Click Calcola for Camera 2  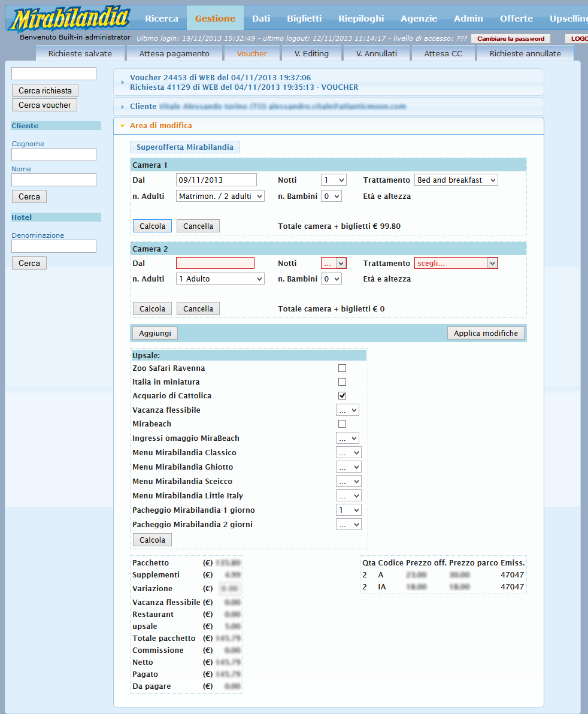[153, 308]
